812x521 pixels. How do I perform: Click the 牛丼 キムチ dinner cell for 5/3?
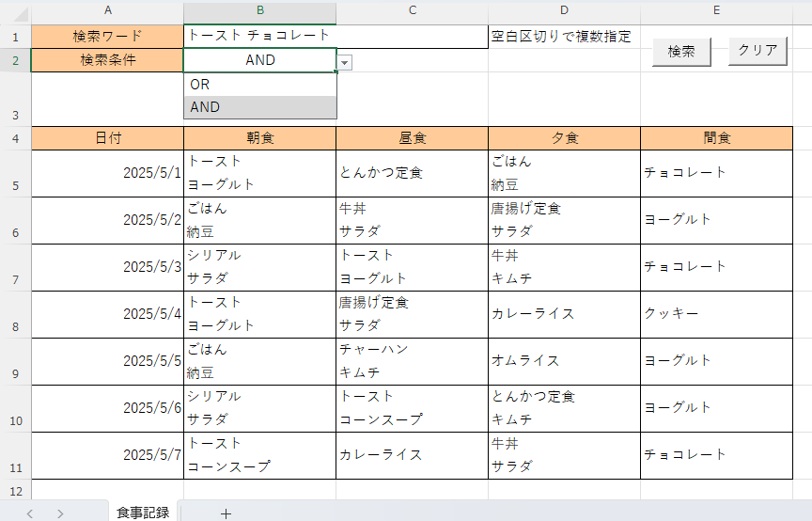point(565,267)
